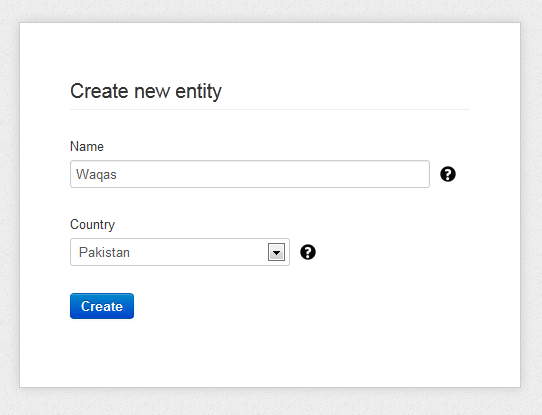Click the Create button
The height and width of the screenshot is (415, 542).
pos(102,306)
